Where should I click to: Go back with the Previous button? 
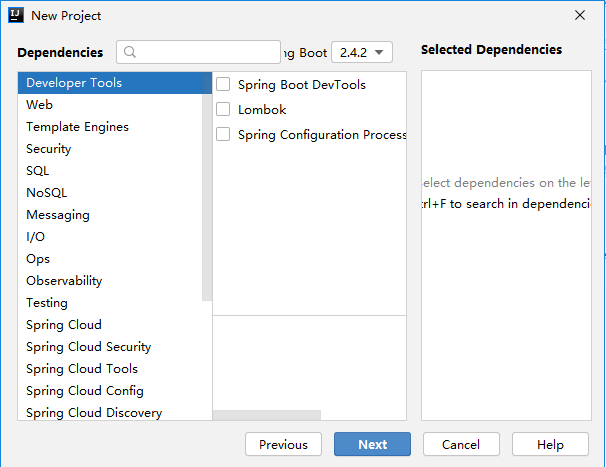point(283,444)
